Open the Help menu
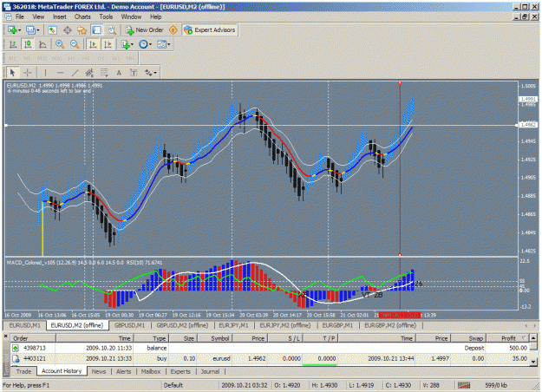 155,16
